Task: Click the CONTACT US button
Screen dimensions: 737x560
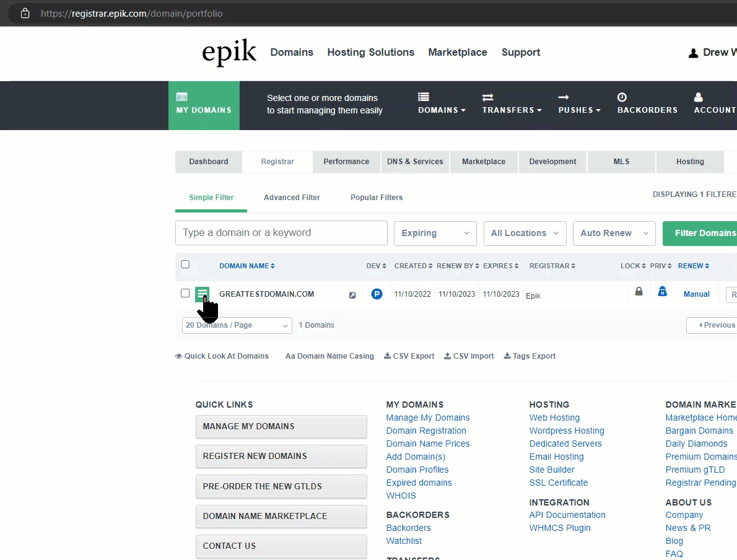Action: (281, 546)
